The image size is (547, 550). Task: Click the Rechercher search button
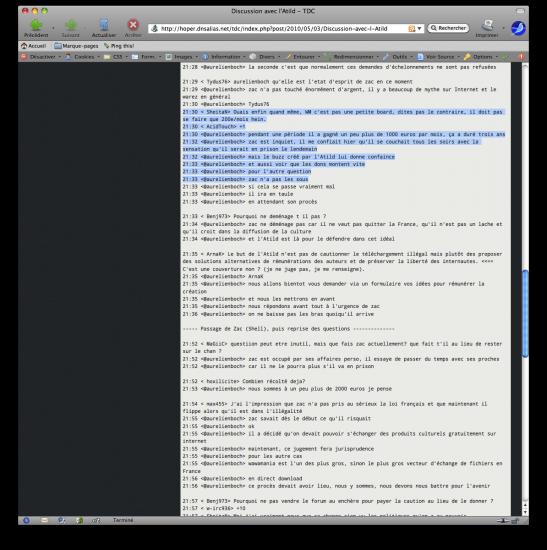[448, 28]
